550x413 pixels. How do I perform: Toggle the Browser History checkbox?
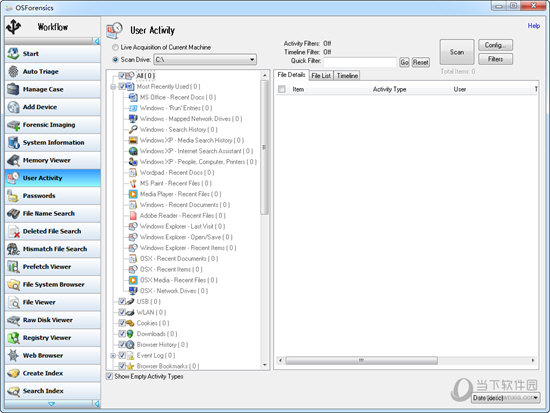coord(122,345)
